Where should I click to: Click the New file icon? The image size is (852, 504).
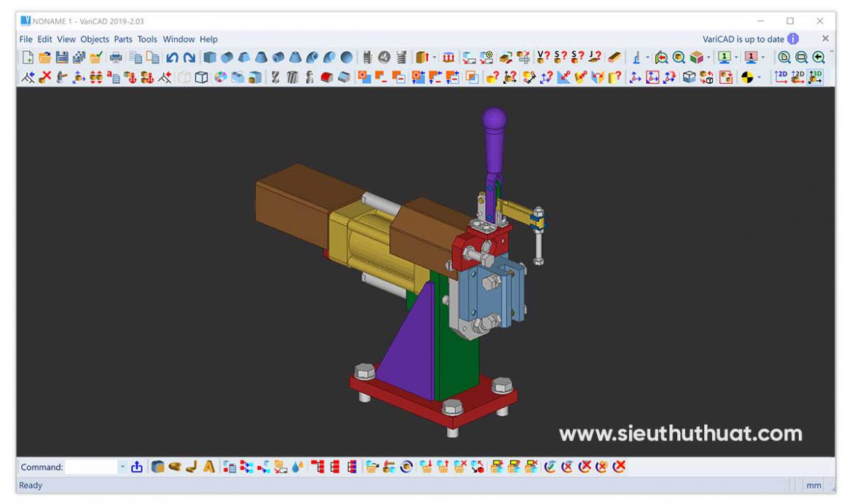click(x=28, y=57)
